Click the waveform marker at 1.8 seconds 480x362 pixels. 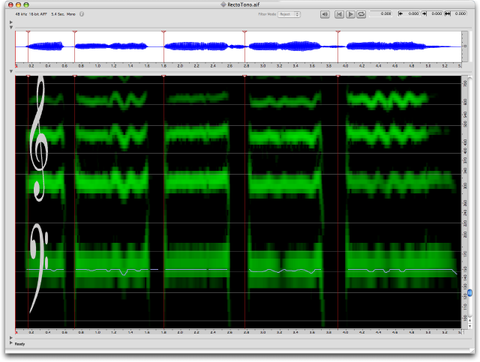coord(164,32)
